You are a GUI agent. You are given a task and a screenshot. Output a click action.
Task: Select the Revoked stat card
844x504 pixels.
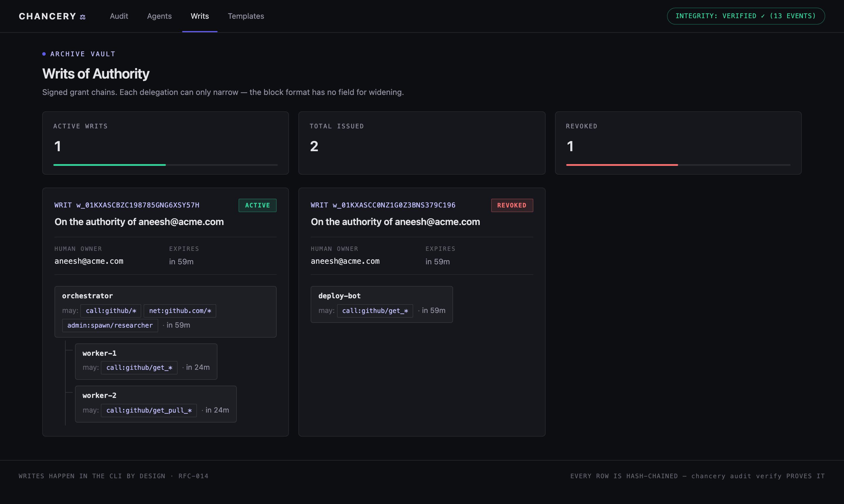(x=678, y=143)
